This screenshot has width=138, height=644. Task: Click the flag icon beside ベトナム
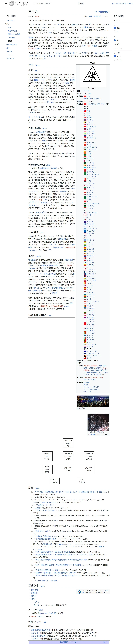(x=85, y=145)
